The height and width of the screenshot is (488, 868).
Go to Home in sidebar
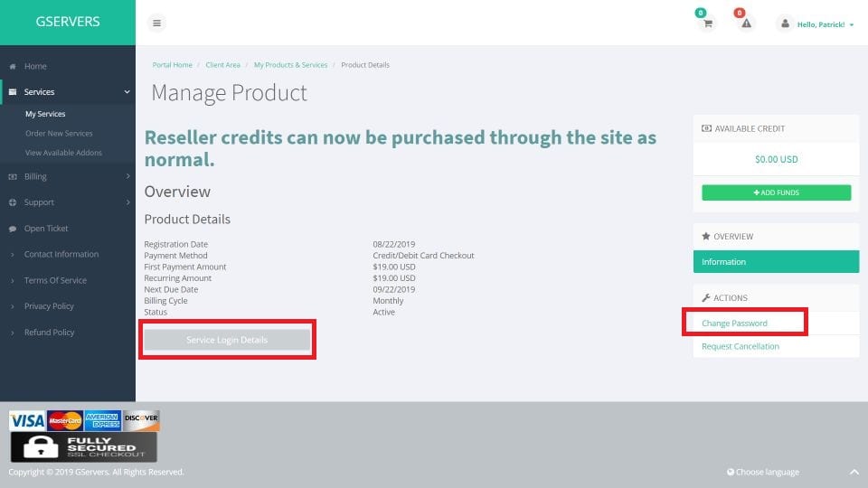click(x=35, y=66)
